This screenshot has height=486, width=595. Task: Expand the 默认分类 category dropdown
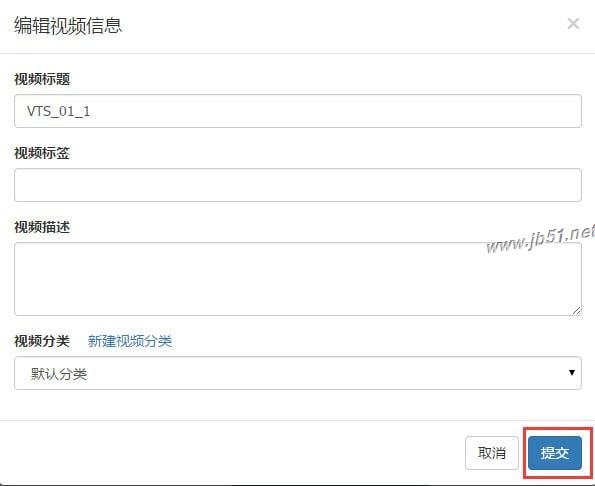(298, 373)
